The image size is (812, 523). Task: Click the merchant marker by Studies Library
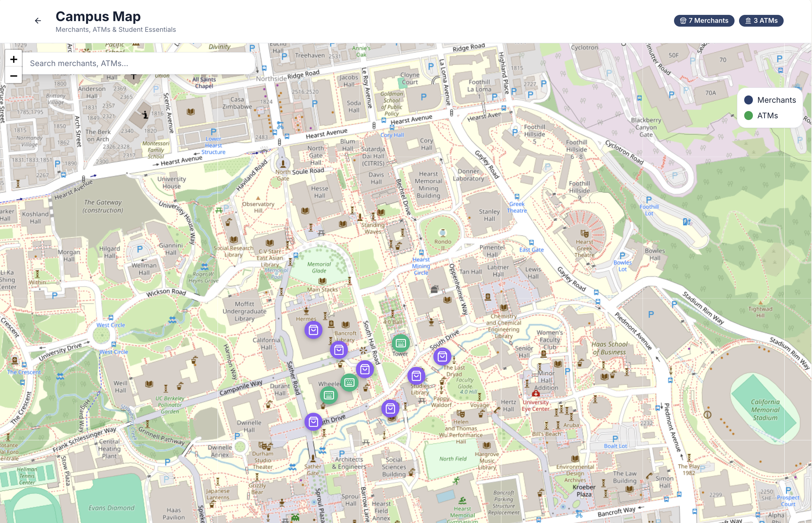(x=416, y=376)
